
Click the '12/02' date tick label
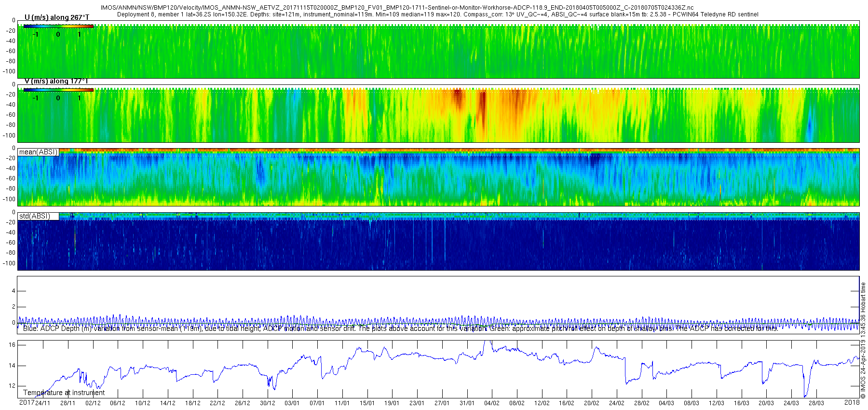pos(542,403)
